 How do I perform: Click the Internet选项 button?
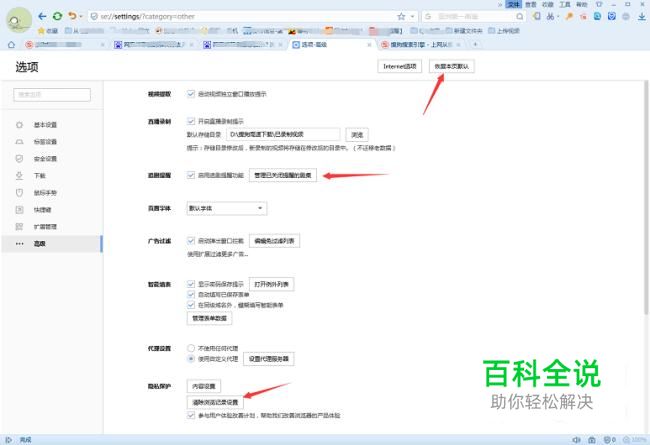(x=399, y=66)
